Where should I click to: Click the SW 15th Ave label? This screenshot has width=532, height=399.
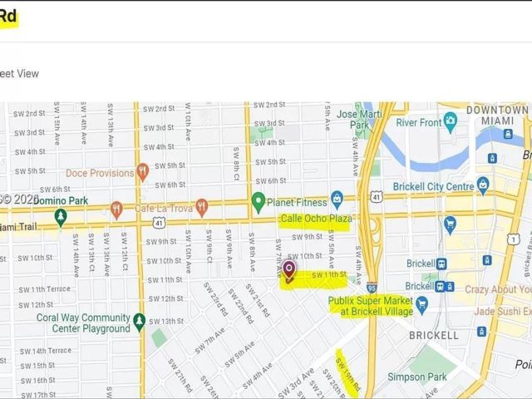pos(57,123)
